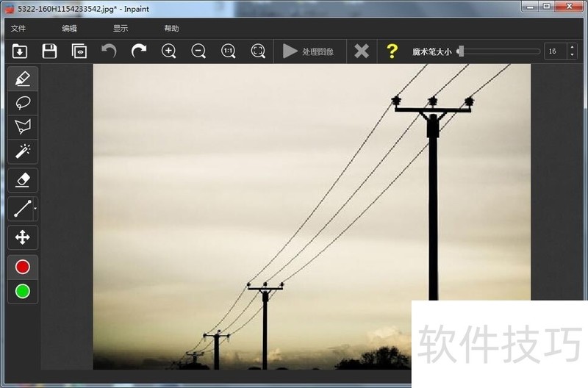This screenshot has width=588, height=388.
Task: Open help with yellow question mark
Action: coord(392,51)
